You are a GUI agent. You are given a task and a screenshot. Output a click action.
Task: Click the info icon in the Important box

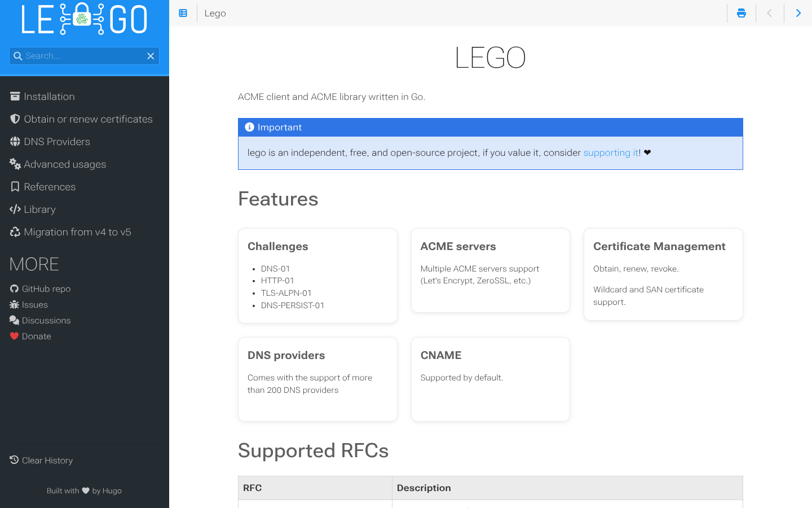(249, 128)
